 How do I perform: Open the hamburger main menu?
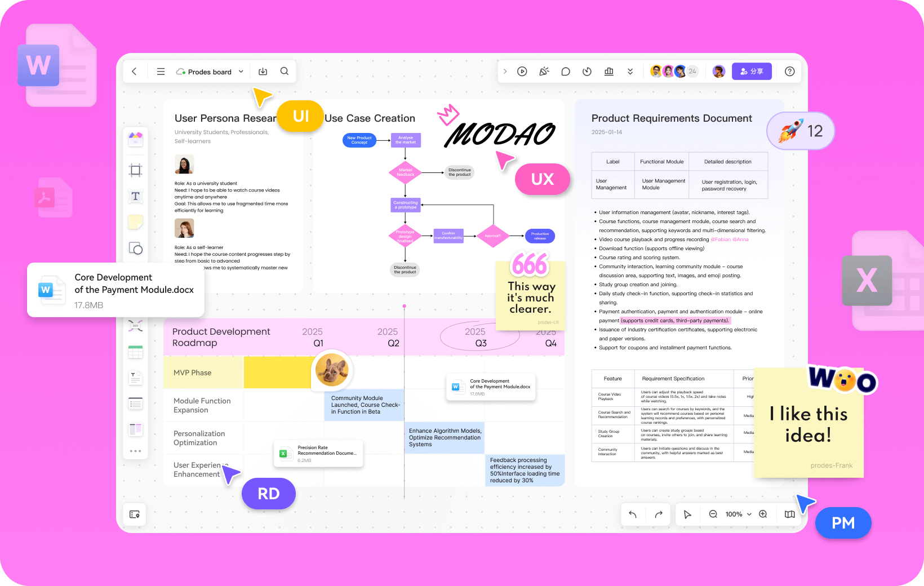coord(161,72)
